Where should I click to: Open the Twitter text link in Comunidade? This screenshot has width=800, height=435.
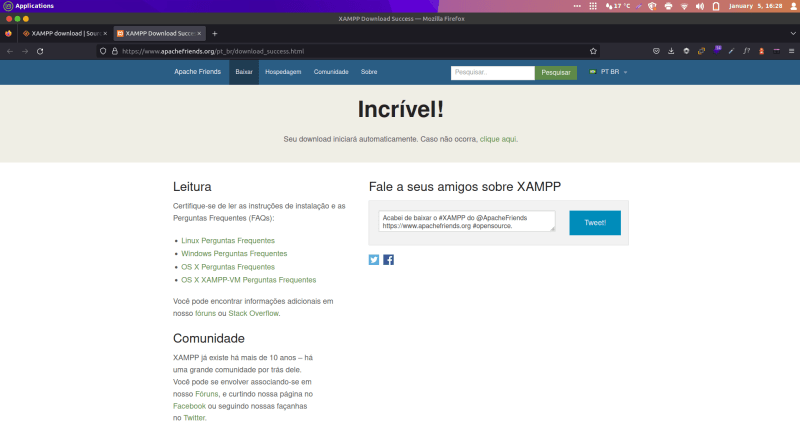[x=194, y=418]
